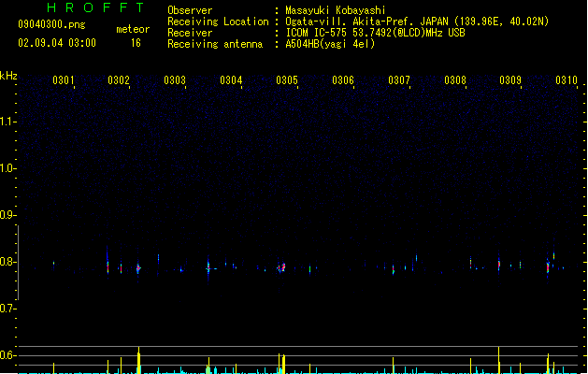
Task: Click the Receiving Location label
Action: pos(218,22)
